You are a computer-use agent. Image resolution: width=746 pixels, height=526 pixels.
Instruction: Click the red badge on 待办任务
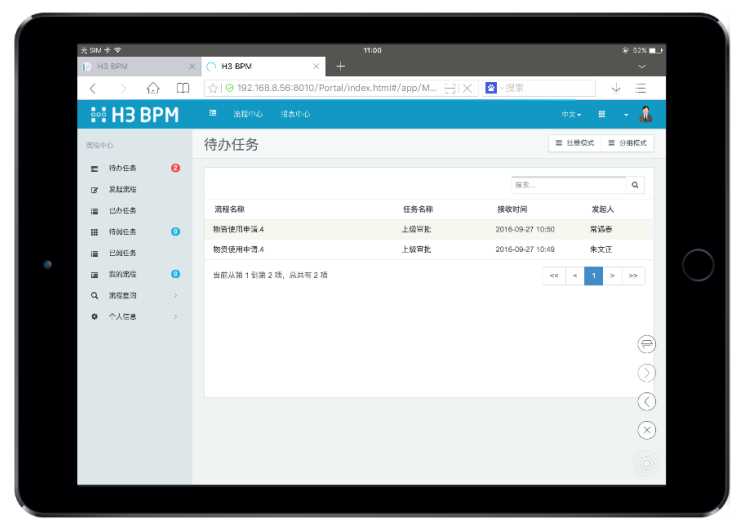(175, 168)
